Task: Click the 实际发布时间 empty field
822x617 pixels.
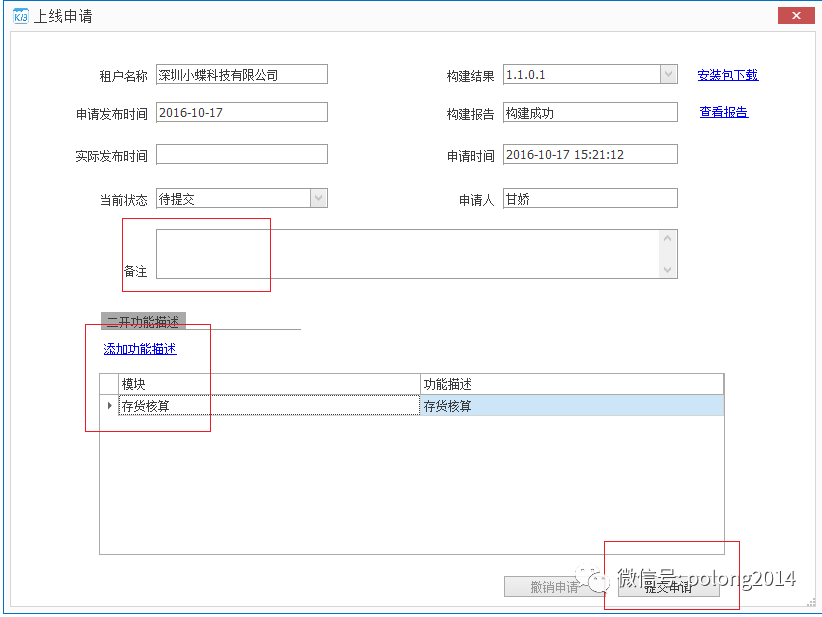Action: (242, 154)
